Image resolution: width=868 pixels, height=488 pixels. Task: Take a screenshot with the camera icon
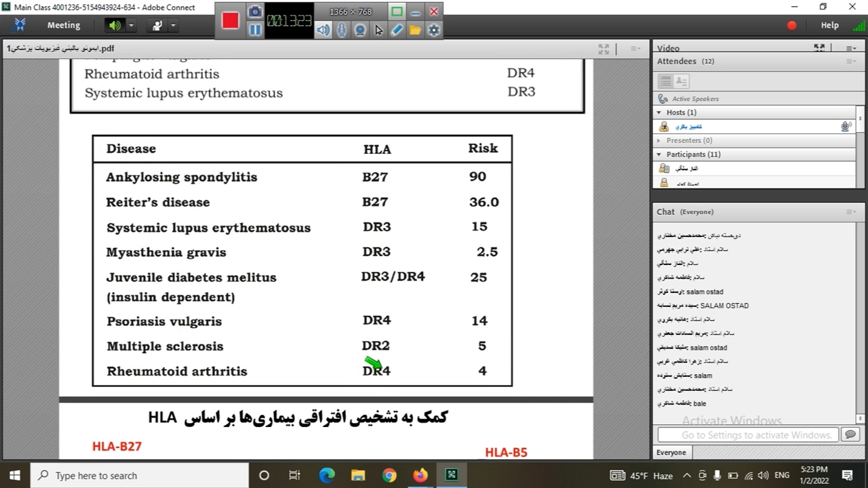255,12
